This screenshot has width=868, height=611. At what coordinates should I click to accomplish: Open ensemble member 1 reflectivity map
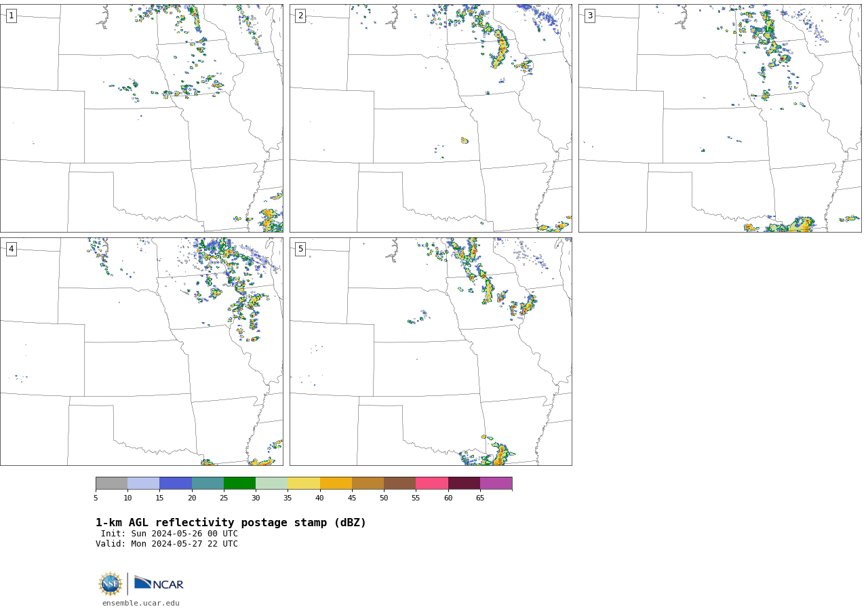[x=142, y=118]
